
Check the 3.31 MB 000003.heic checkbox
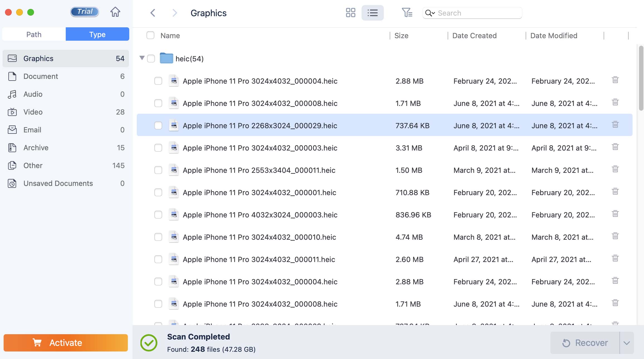pyautogui.click(x=158, y=148)
